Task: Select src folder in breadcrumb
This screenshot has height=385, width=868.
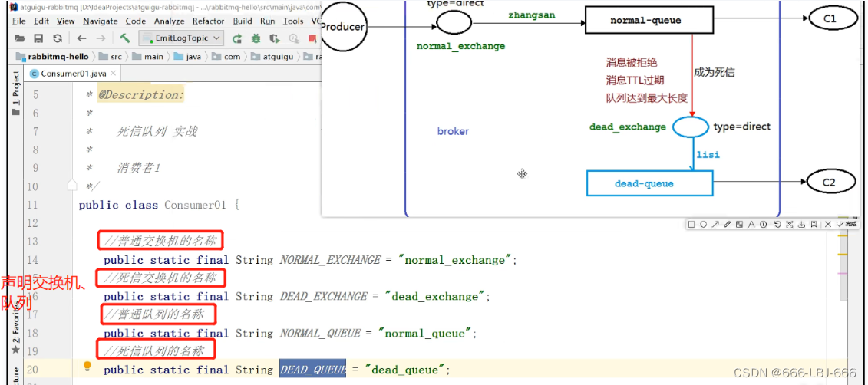Action: pos(111,57)
